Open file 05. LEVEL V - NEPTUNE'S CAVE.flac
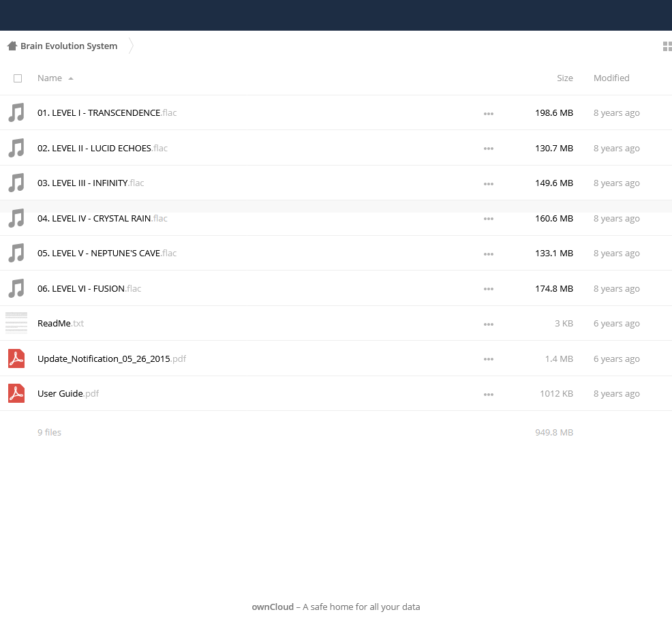672x627 pixels. [x=107, y=254]
